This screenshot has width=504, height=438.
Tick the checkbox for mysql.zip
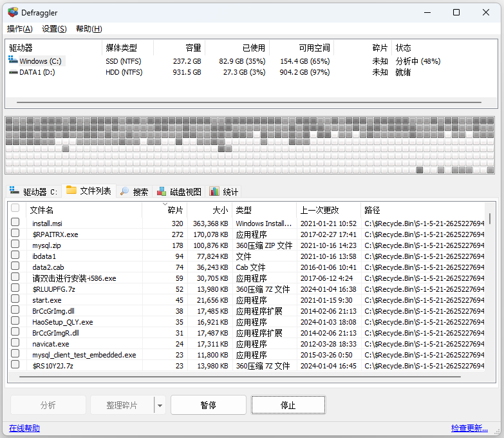15,245
